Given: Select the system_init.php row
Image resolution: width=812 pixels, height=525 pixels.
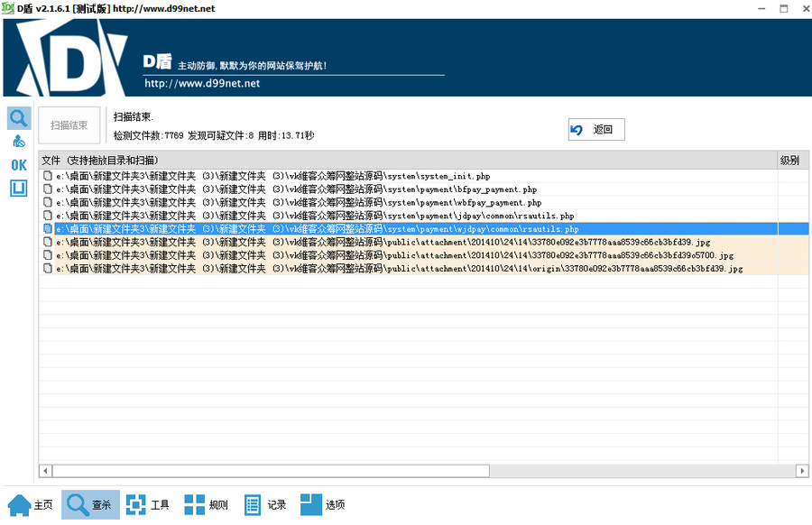Looking at the screenshot, I should [x=424, y=176].
